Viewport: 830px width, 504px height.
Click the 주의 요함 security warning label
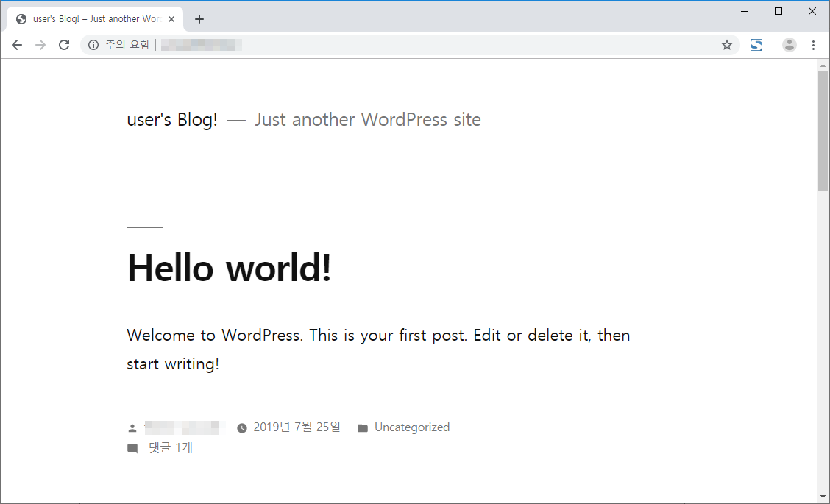coord(127,45)
